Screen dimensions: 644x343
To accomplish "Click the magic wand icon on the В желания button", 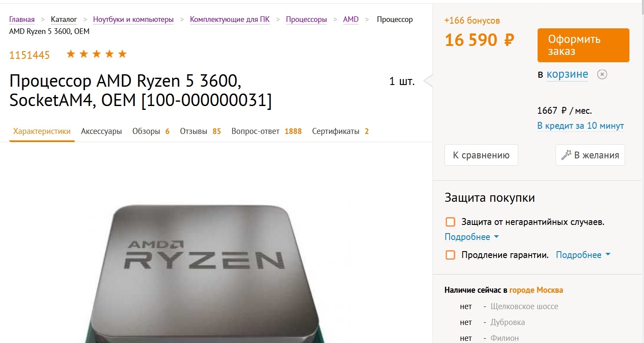I will click(x=566, y=155).
